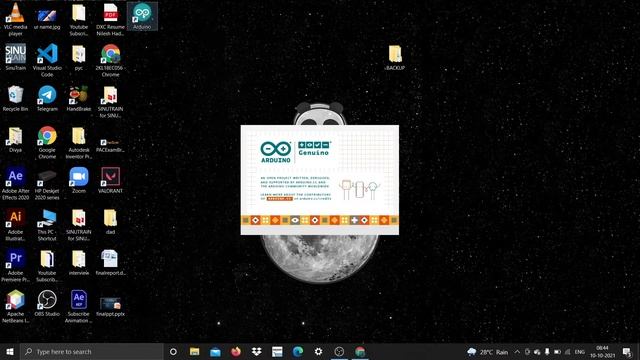
Task: Open Microsoft Edge from the taskbar
Action: click(298, 351)
